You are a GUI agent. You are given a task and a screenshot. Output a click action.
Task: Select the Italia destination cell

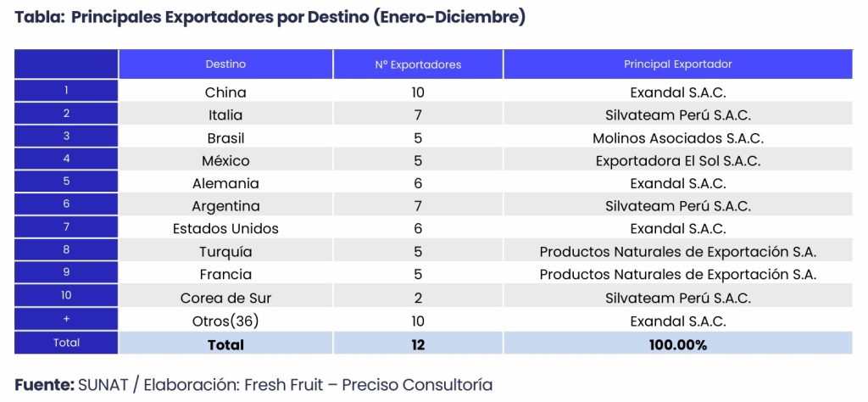click(225, 115)
